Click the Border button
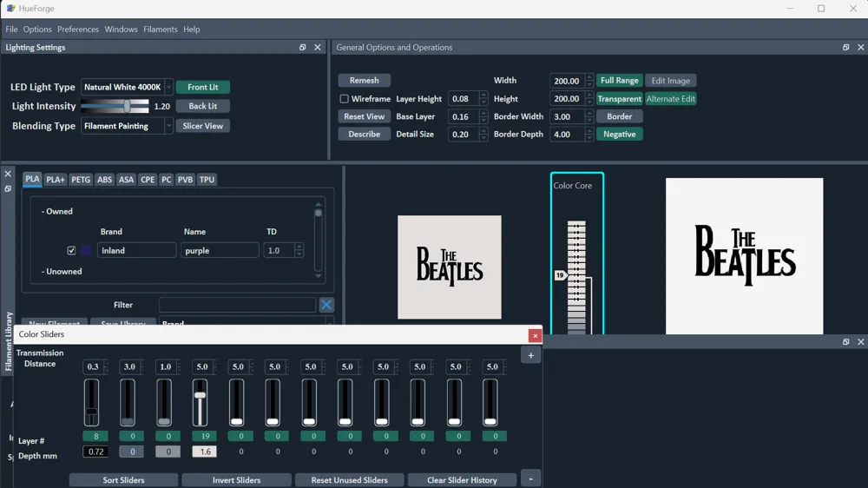The height and width of the screenshot is (488, 868). point(620,116)
